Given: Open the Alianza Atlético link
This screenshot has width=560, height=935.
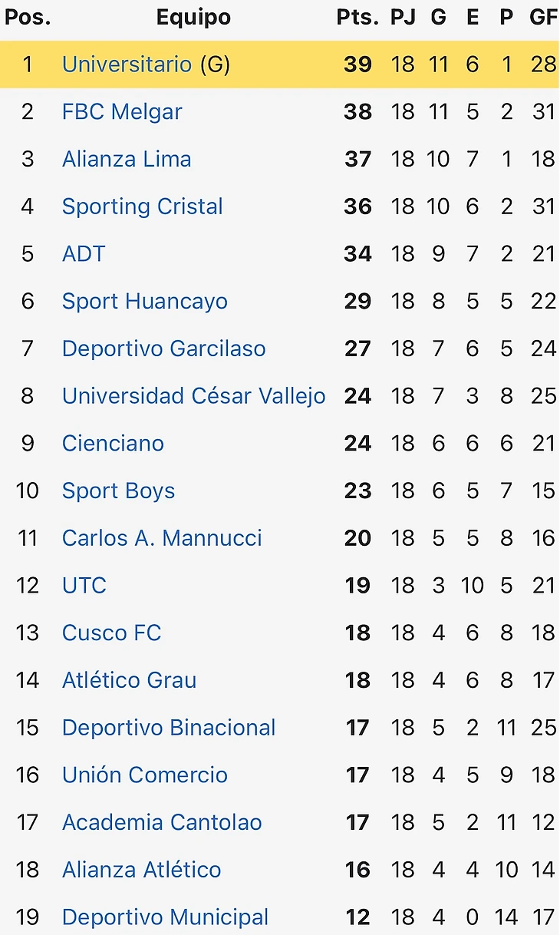Looking at the screenshot, I should tap(142, 870).
